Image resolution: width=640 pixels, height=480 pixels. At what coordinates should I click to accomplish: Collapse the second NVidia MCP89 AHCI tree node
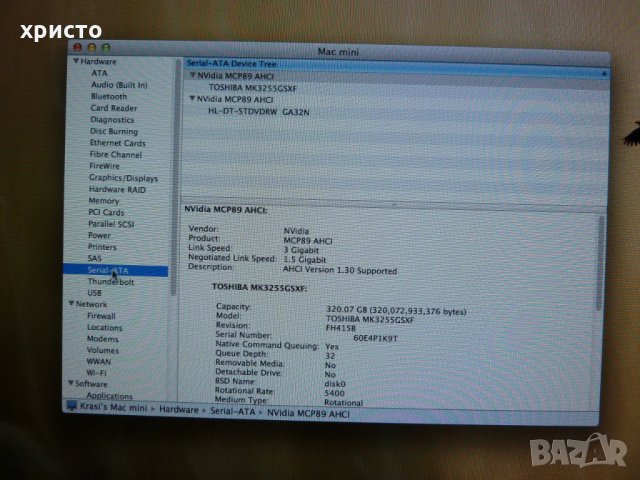click(192, 99)
